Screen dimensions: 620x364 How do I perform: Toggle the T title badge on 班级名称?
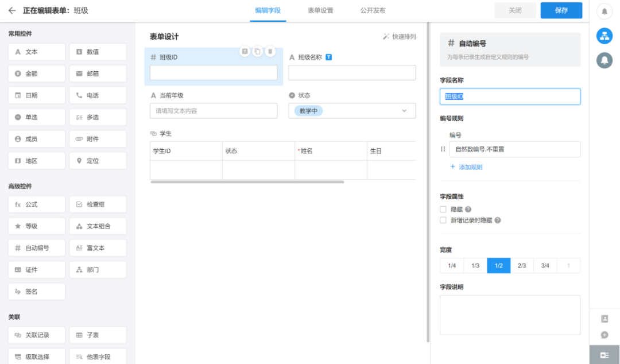(328, 56)
